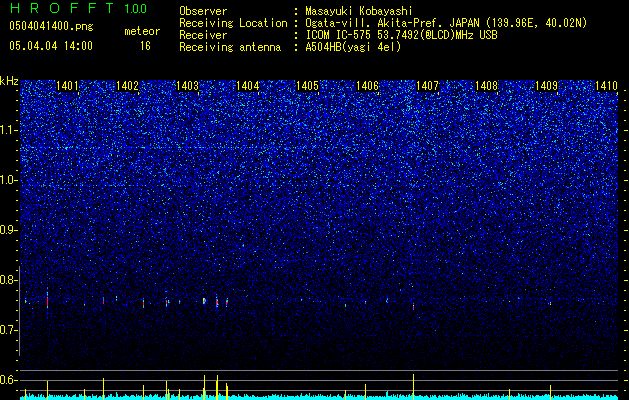This screenshot has height=400, width=629.
Task: Click the 1407 time marker
Action: pyautogui.click(x=428, y=85)
